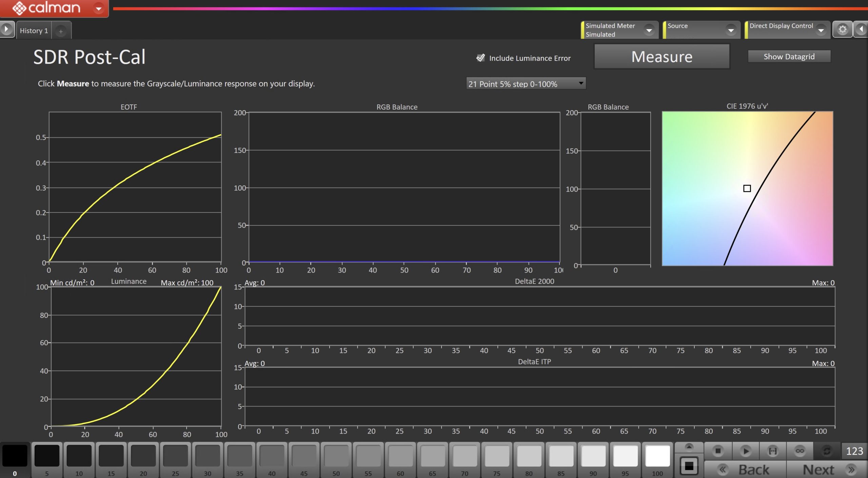Viewport: 868px width, 478px height.
Task: Uncheck Include Luminance Error checkbox
Action: pos(480,58)
